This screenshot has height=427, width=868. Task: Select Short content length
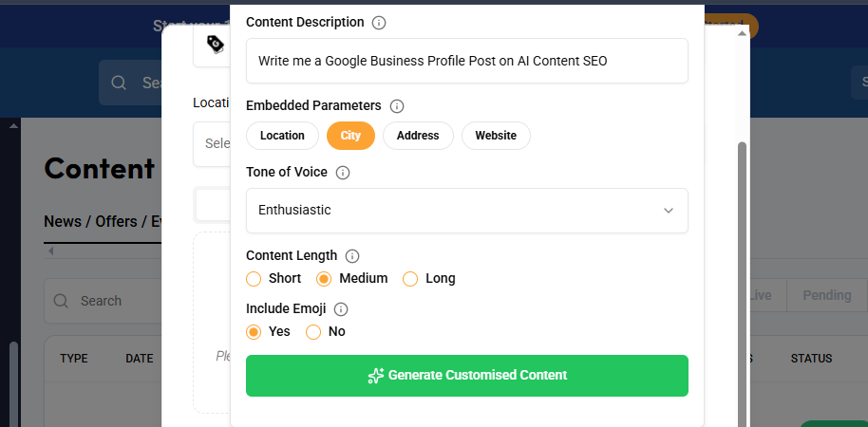(254, 279)
